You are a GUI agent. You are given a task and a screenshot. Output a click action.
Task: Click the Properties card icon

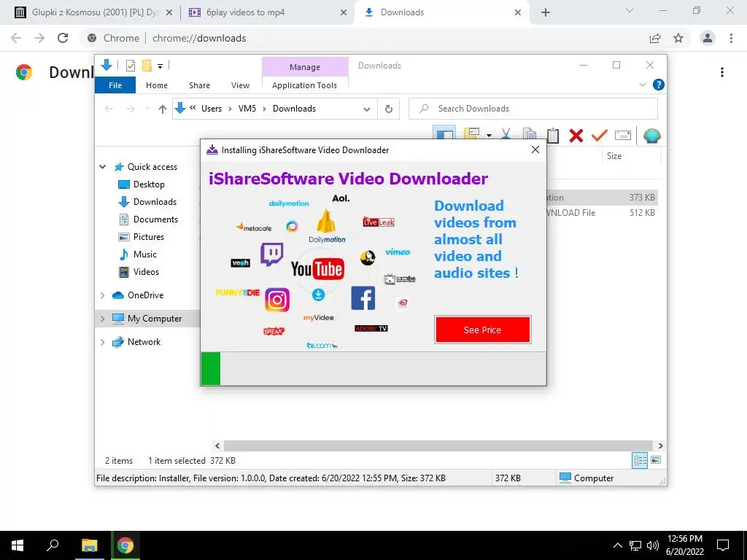(623, 136)
